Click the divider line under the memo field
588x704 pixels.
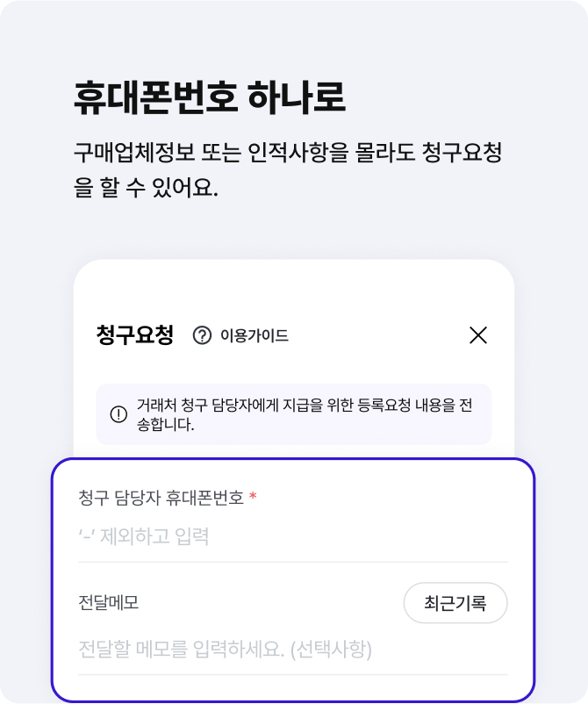point(293,675)
